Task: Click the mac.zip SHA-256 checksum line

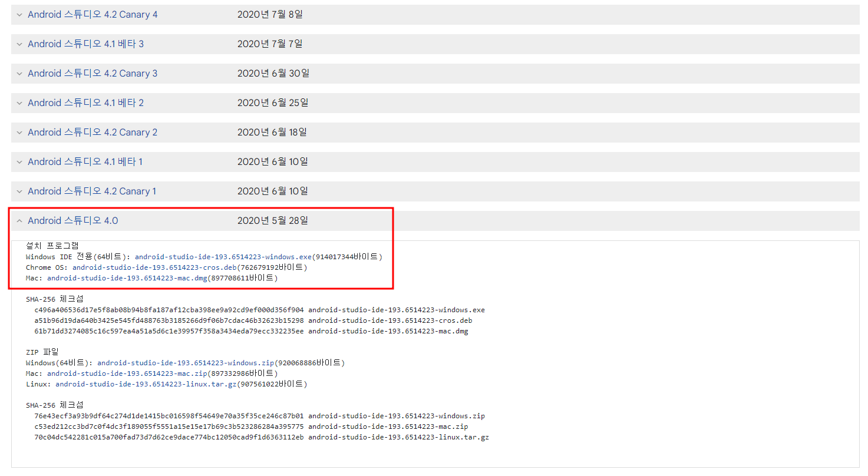Action: [x=251, y=427]
